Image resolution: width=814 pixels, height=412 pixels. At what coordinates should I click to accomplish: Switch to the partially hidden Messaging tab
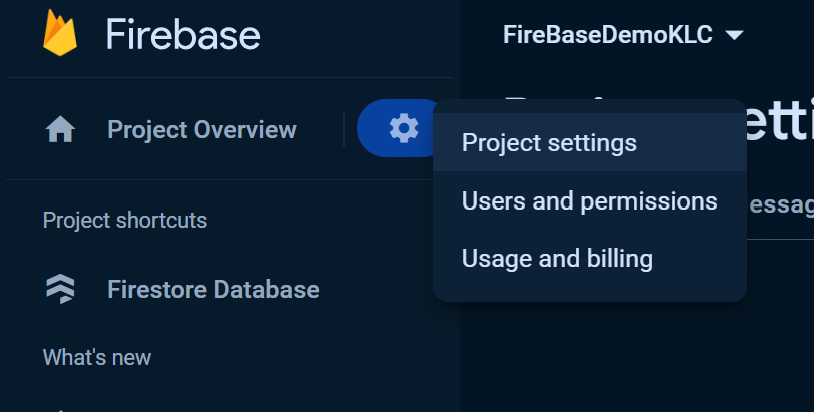[780, 205]
